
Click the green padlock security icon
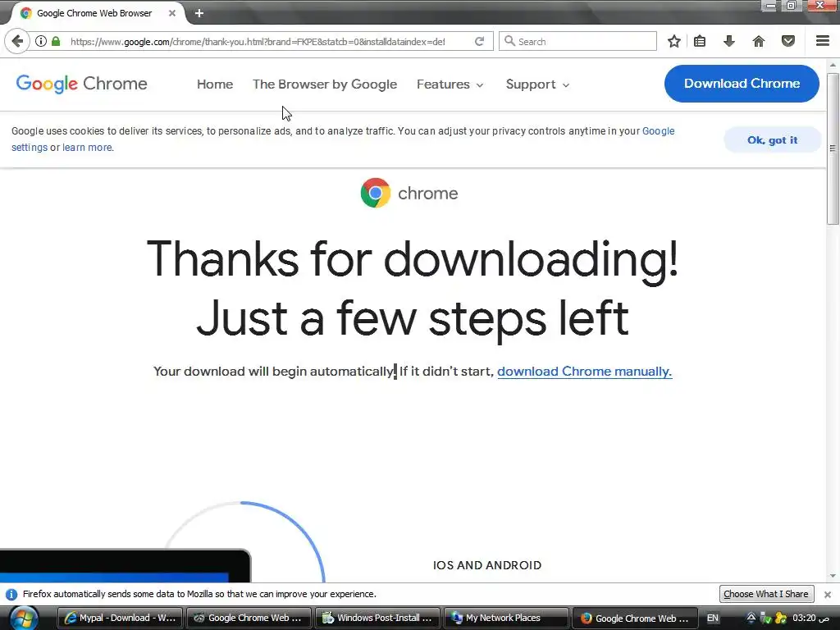(x=56, y=41)
